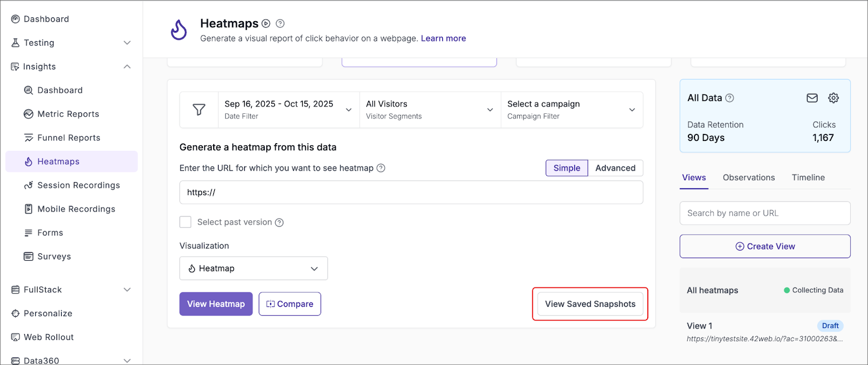Switch to the Timeline tab

(808, 177)
